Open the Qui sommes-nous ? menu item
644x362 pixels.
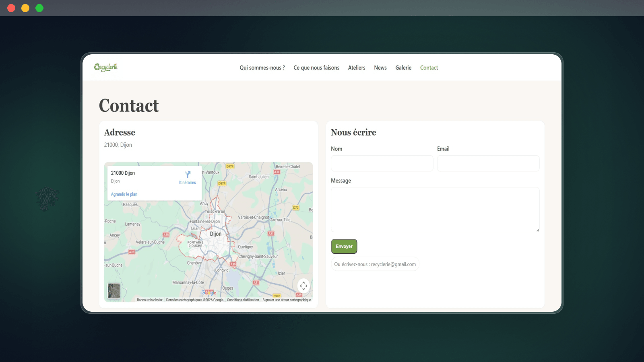point(262,68)
